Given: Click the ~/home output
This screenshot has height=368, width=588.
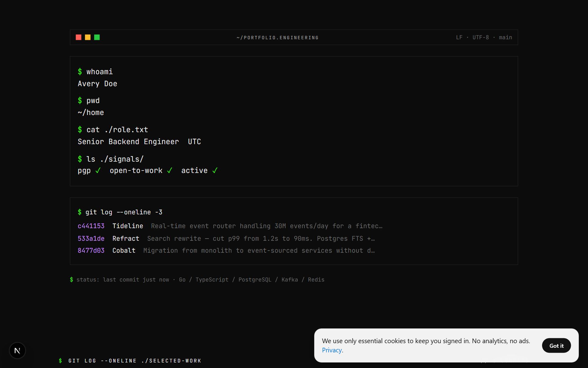Looking at the screenshot, I should coord(91,113).
